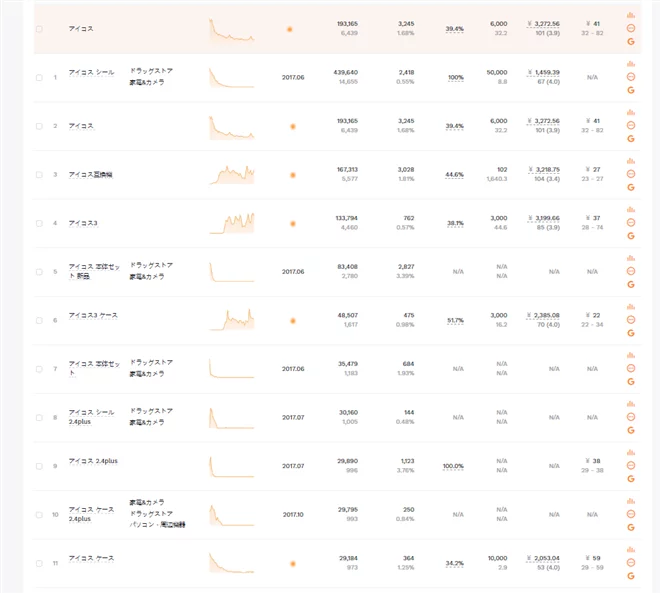Image resolution: width=660 pixels, height=593 pixels.
Task: Click the 44.6% value in row 3
Action: click(454, 175)
